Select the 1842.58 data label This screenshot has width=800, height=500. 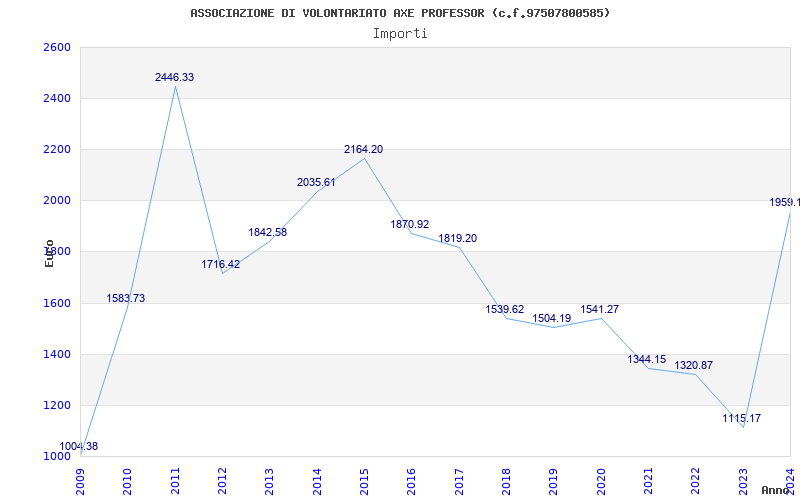pos(268,232)
